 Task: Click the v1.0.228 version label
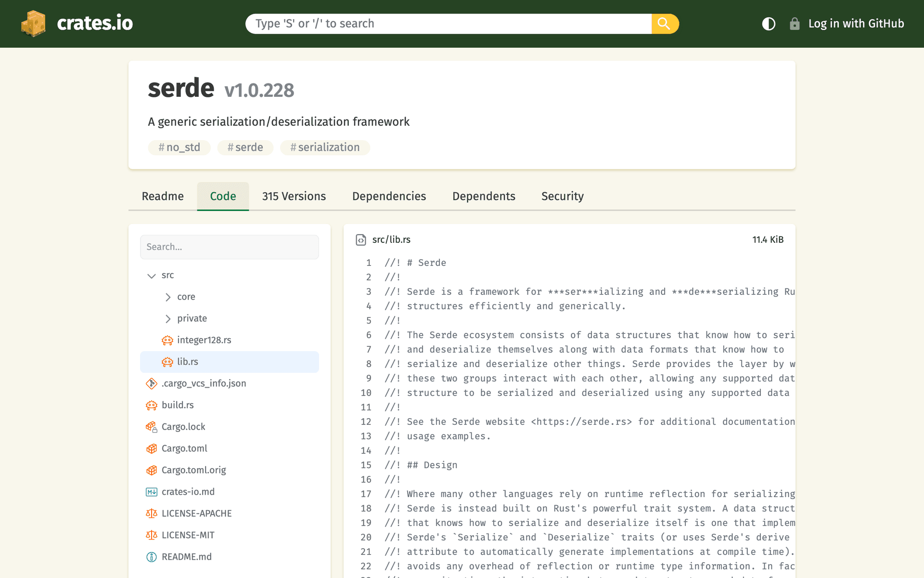point(259,90)
